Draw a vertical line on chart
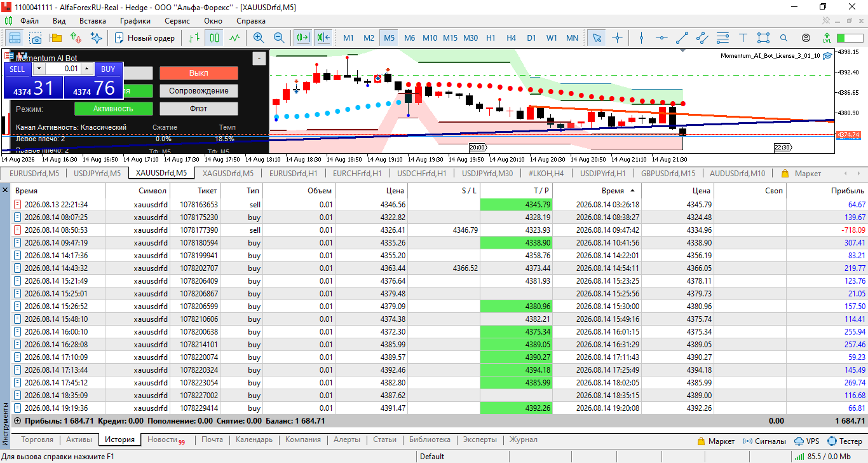This screenshot has width=868, height=463. pyautogui.click(x=641, y=38)
